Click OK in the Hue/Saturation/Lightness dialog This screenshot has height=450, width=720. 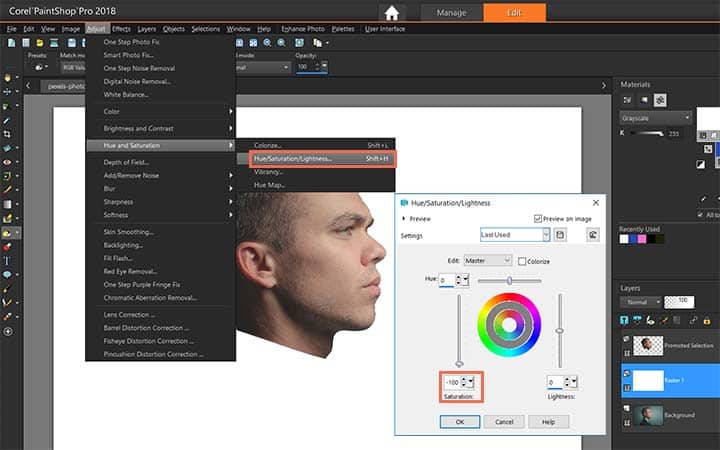(x=460, y=422)
